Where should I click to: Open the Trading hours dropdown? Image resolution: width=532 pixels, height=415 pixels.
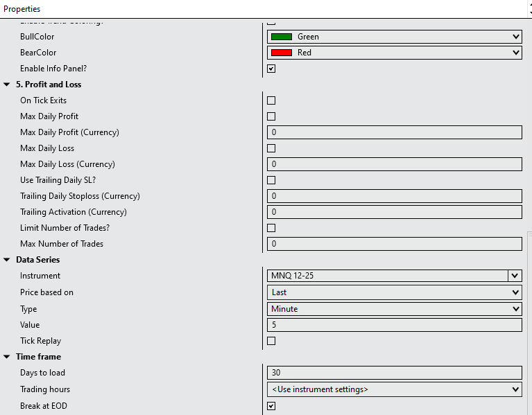pyautogui.click(x=394, y=389)
